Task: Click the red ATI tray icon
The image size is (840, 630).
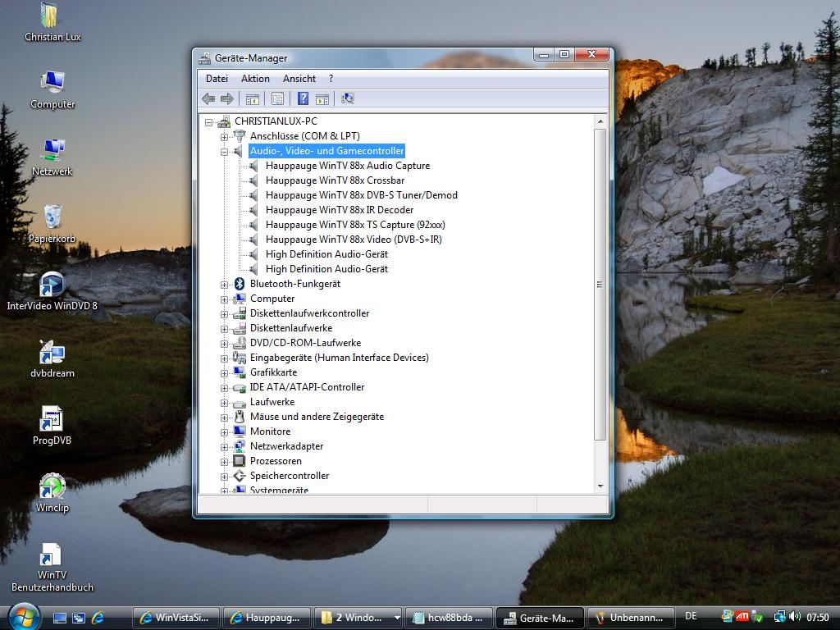Action: pyautogui.click(x=742, y=617)
